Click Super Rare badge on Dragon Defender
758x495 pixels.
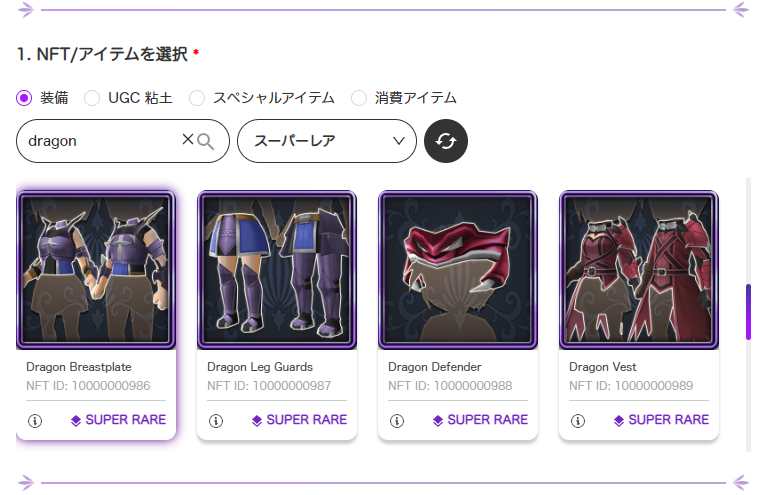point(479,420)
